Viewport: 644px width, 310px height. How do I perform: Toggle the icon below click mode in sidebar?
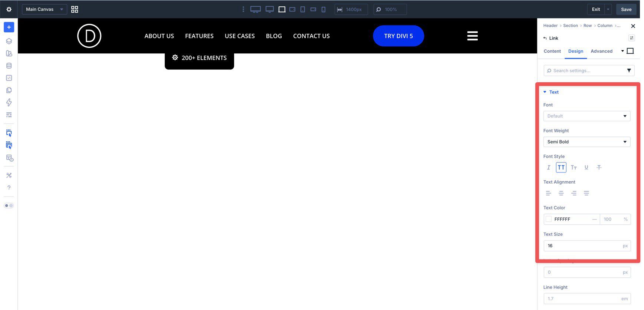(x=9, y=145)
